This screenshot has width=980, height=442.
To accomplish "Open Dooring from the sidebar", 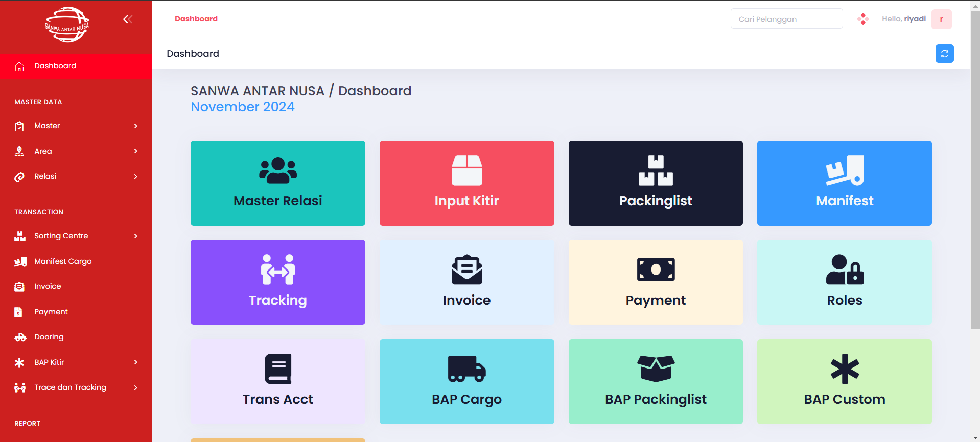I will point(76,337).
